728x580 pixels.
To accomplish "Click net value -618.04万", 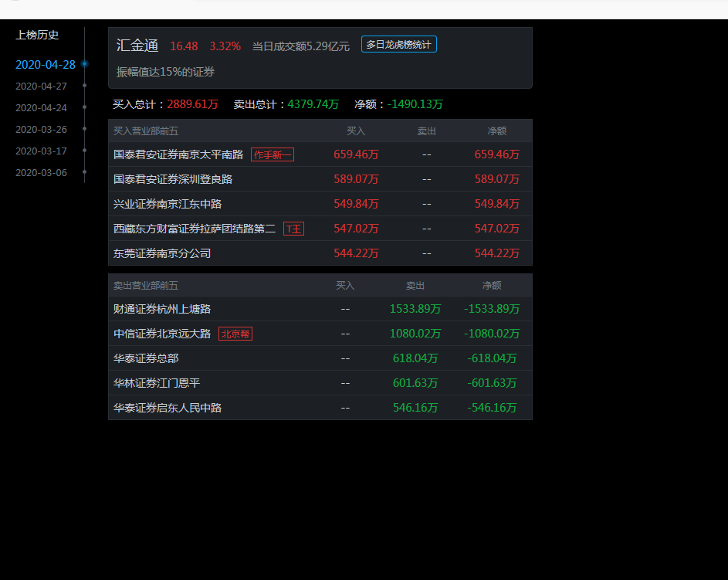I will 492,358.
